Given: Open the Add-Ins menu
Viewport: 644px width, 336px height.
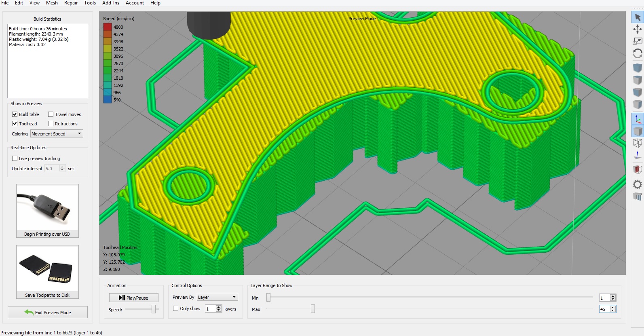Looking at the screenshot, I should pyautogui.click(x=110, y=3).
